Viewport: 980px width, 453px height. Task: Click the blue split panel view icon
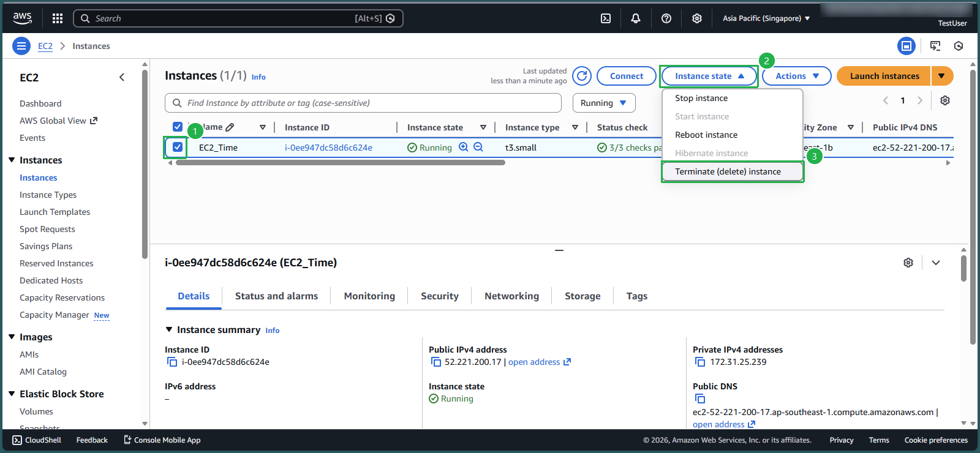pyautogui.click(x=907, y=46)
